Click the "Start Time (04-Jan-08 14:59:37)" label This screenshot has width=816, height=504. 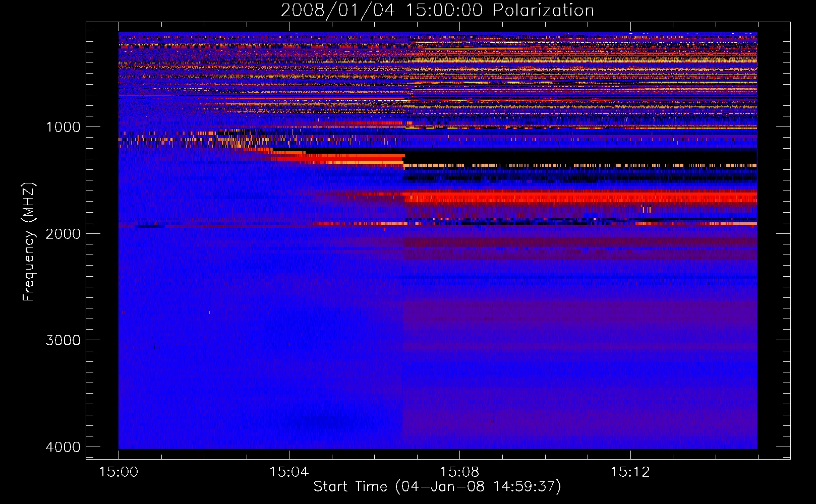(437, 487)
